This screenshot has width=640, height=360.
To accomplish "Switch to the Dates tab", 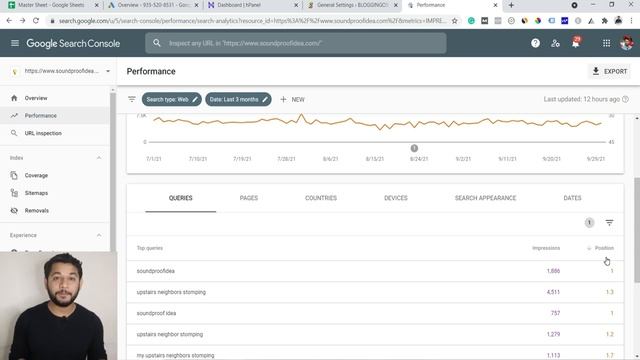I will pos(572,198).
